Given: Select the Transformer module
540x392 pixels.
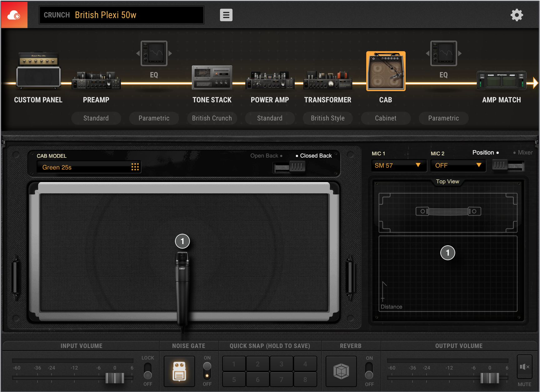Looking at the screenshot, I should pos(327,80).
